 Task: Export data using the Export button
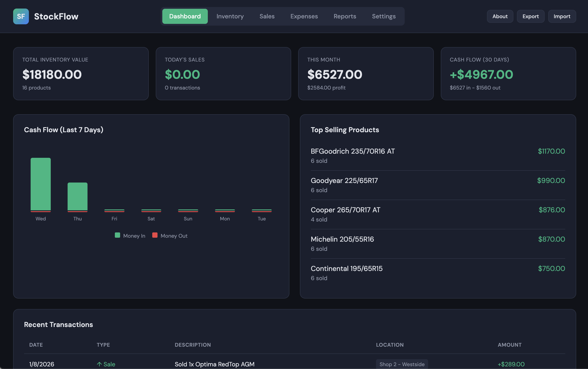point(530,16)
